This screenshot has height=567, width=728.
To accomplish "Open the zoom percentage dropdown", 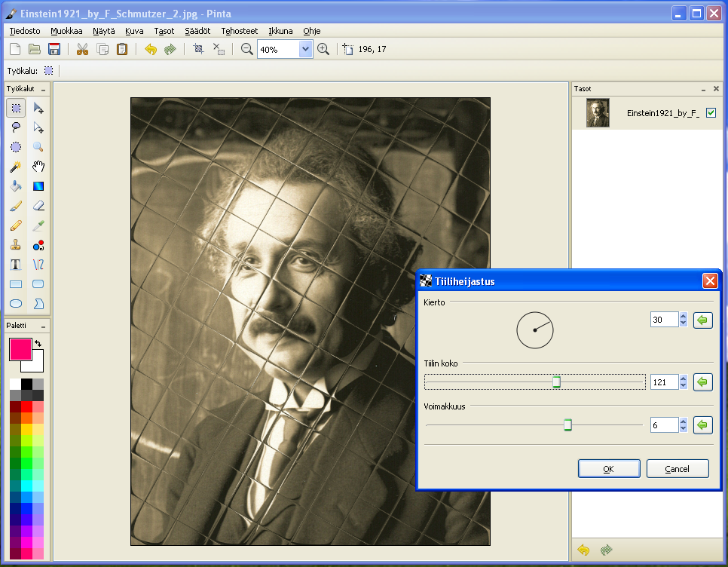I will [x=305, y=49].
